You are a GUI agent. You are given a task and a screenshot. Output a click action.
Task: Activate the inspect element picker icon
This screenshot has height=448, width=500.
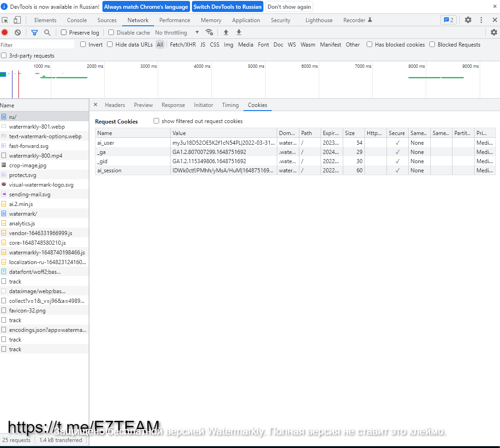[x=5, y=20]
